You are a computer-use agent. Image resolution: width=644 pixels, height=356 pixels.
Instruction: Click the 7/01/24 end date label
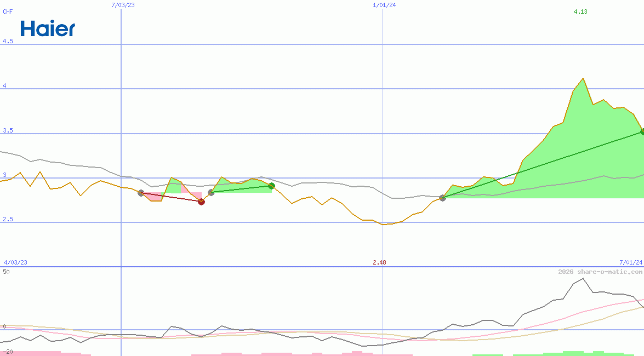point(631,262)
